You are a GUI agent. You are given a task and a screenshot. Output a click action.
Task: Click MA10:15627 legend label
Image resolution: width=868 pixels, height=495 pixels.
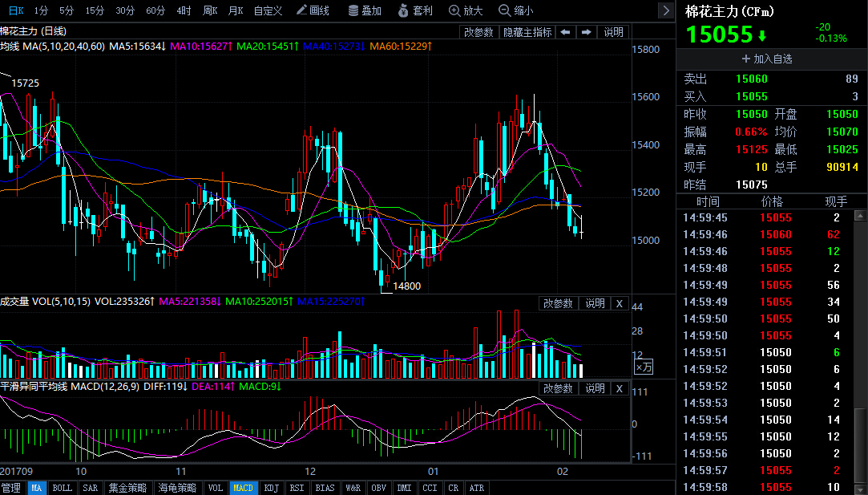(201, 47)
